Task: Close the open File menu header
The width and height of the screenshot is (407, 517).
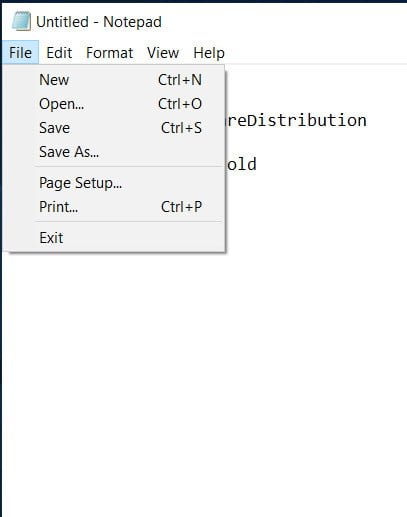Action: [x=20, y=53]
